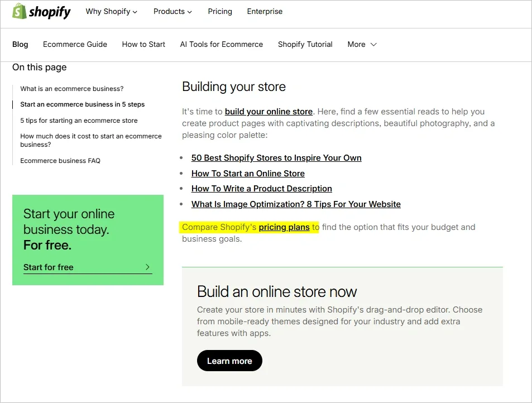Click the "On this page" heading

coord(40,67)
